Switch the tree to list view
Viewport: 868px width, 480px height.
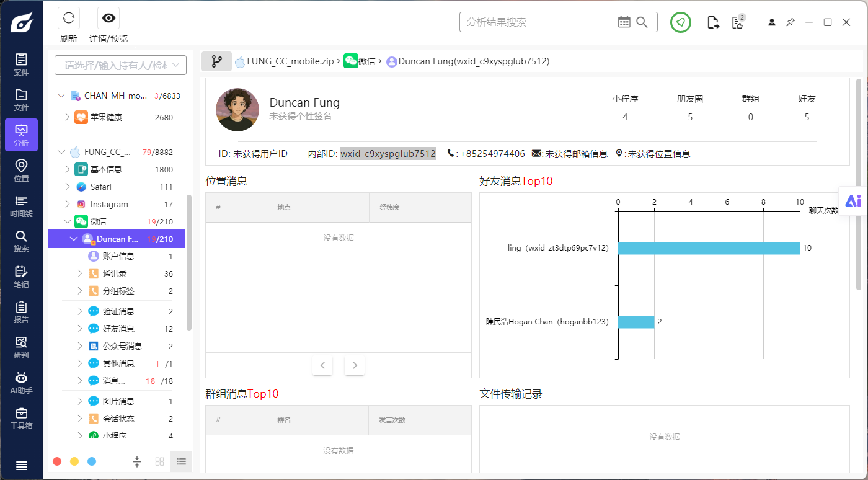182,461
